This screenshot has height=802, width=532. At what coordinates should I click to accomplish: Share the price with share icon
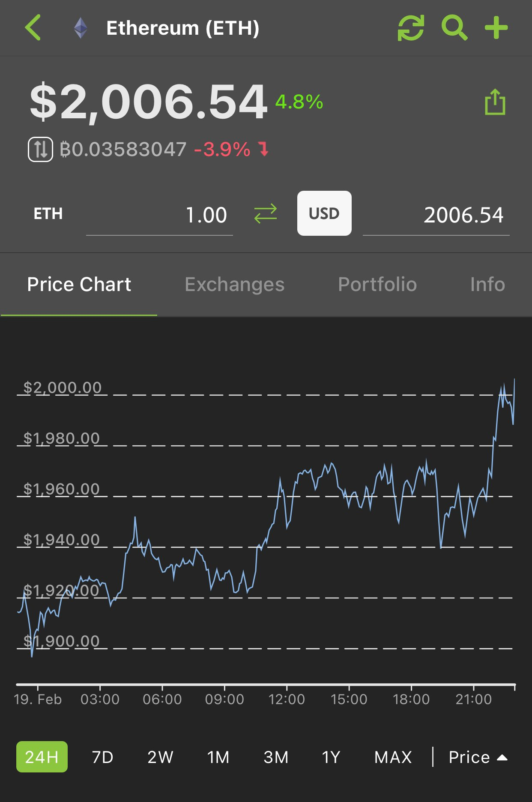point(495,102)
